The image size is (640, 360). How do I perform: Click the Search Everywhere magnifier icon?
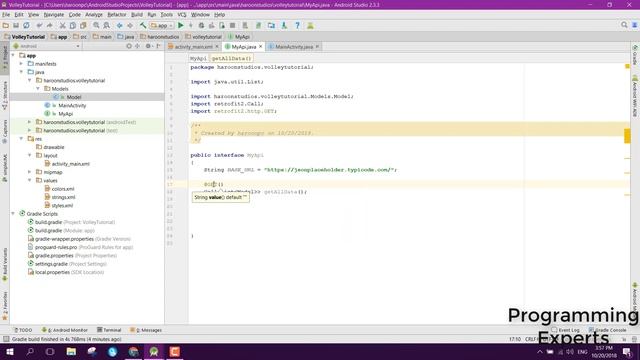click(x=624, y=25)
